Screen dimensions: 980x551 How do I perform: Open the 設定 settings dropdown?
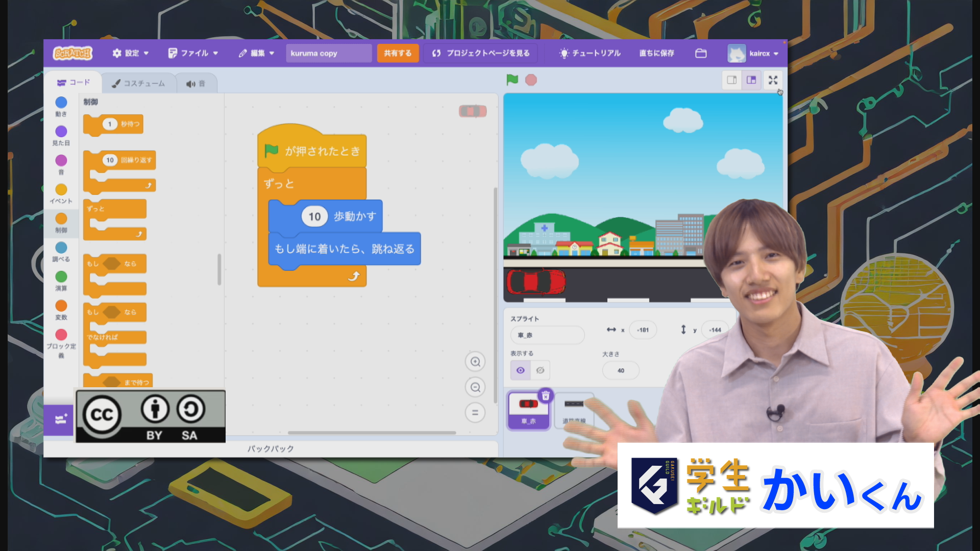(131, 53)
